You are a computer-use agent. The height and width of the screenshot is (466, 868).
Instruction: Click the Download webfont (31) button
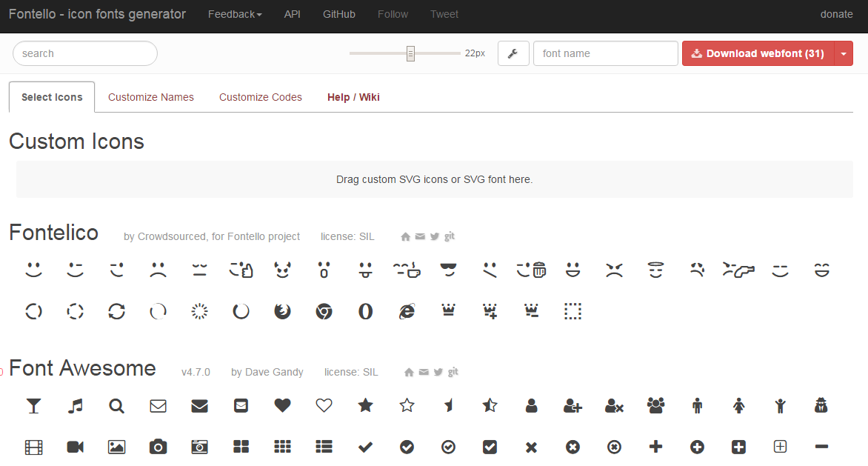pos(758,53)
